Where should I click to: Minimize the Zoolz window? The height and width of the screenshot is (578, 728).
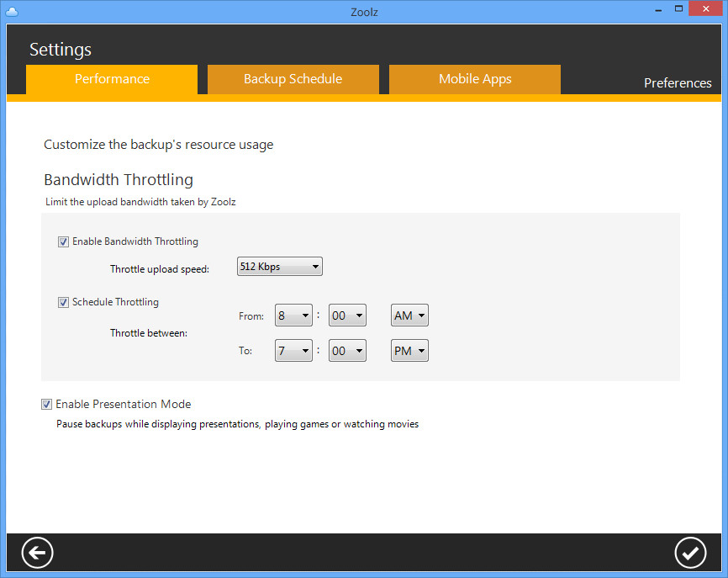(658, 10)
